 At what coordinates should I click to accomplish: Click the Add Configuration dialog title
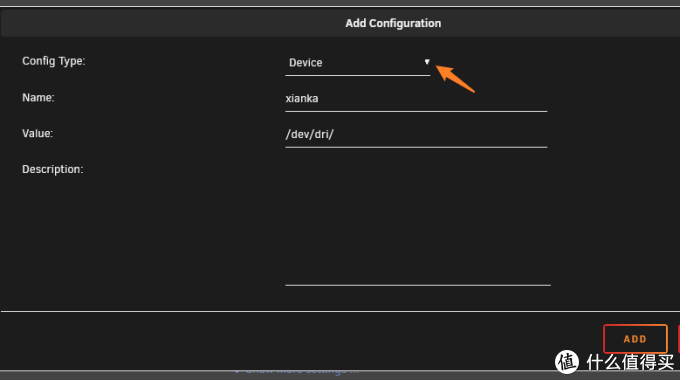click(x=393, y=23)
